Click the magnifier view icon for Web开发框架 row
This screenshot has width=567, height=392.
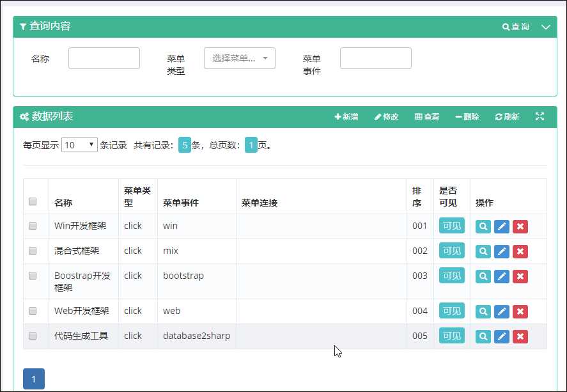click(x=483, y=311)
